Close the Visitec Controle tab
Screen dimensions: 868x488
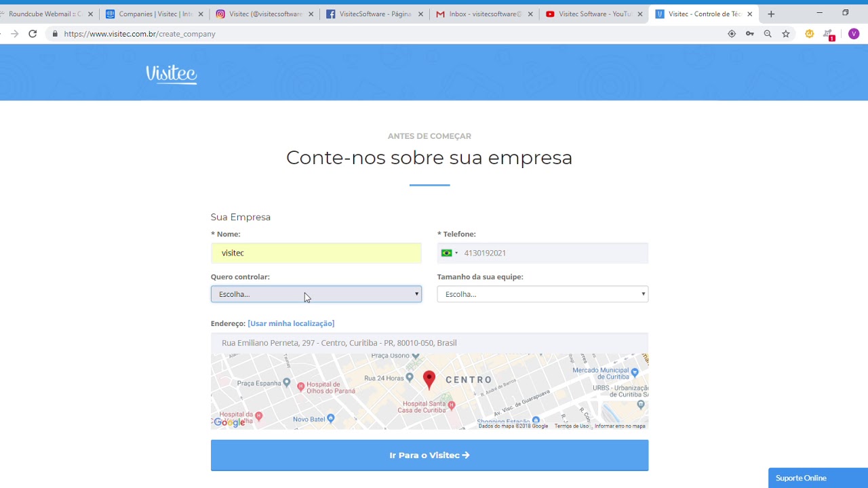click(x=749, y=14)
